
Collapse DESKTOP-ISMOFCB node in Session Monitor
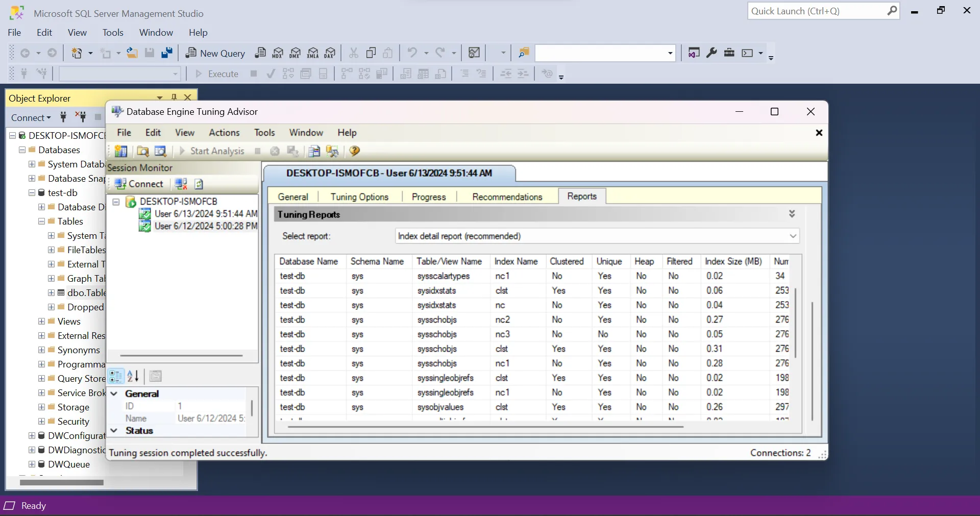116,202
